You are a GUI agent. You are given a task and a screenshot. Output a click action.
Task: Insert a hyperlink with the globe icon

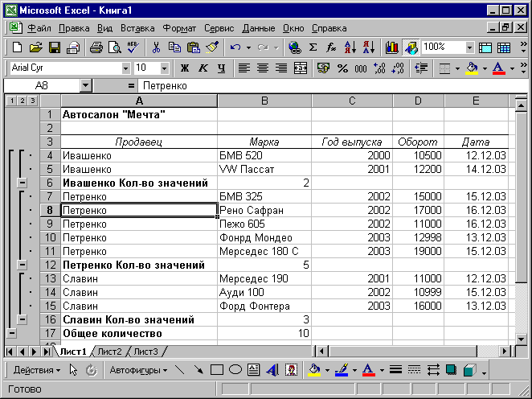click(294, 47)
